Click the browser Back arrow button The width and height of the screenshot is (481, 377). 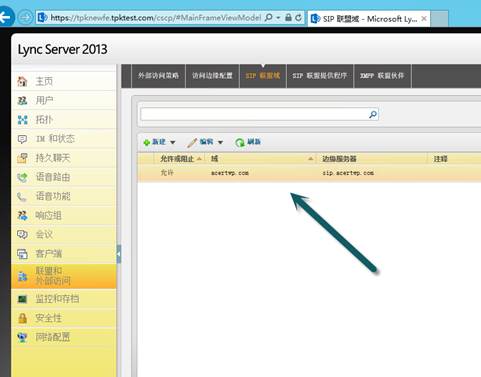click(6, 17)
